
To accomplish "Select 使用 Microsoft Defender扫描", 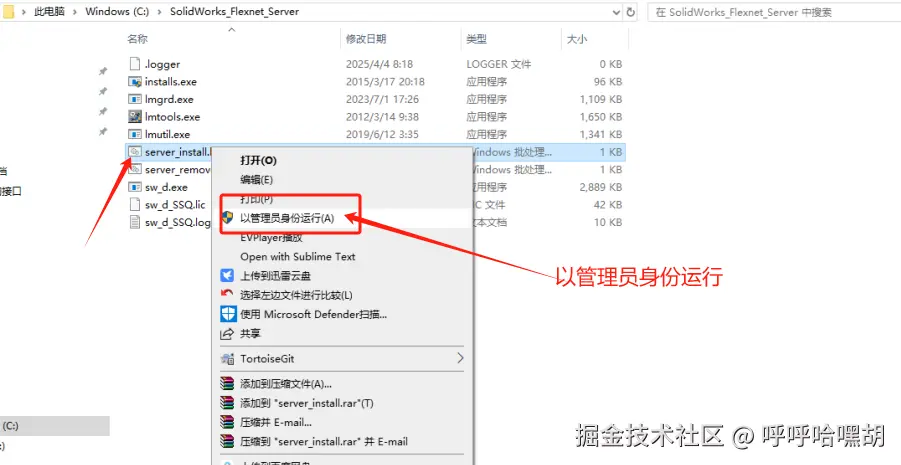I will 314,314.
